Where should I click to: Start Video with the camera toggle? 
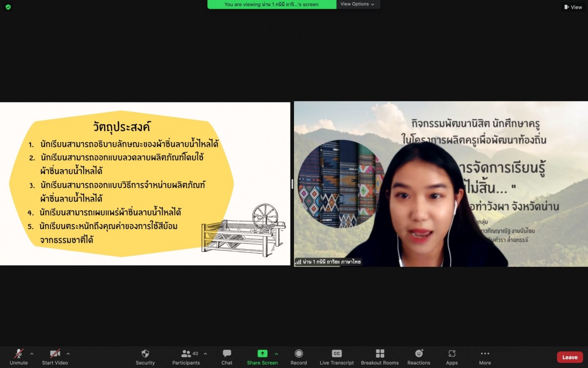tap(55, 354)
